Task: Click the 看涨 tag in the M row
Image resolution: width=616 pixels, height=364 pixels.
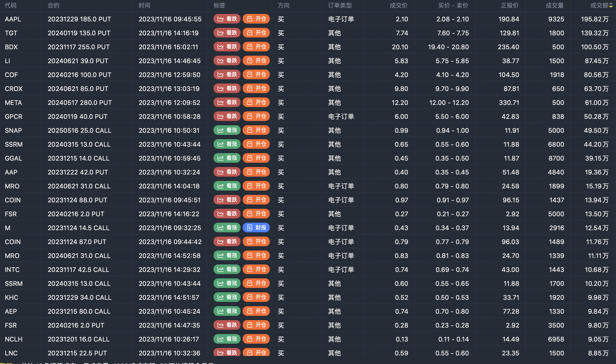Action: [227, 227]
